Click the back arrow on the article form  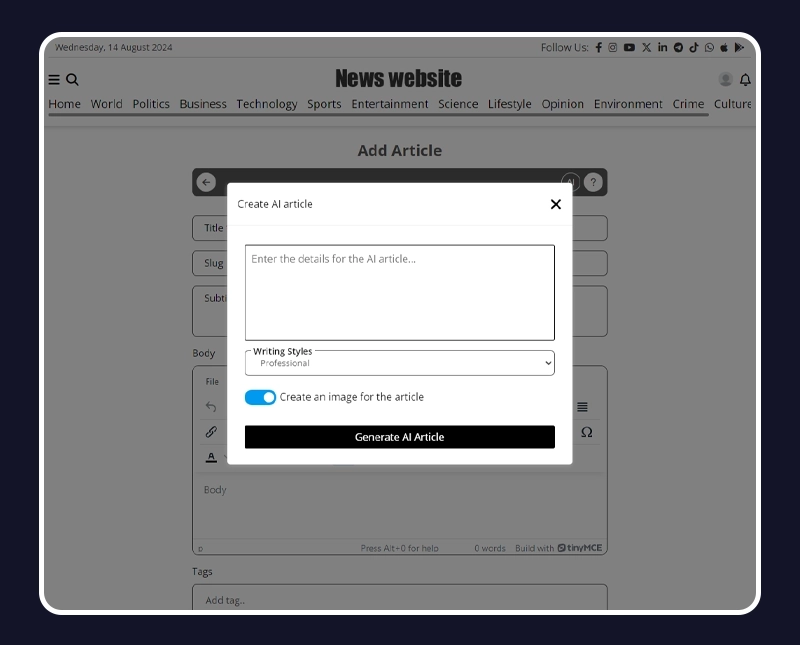pos(206,182)
